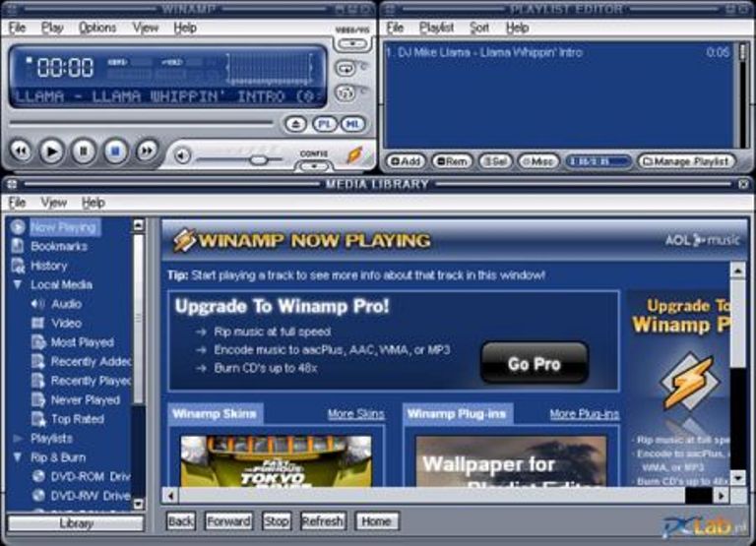Viewport: 756px width, 546px height.
Task: Open the Playlist menu in Playlist Editor
Action: (436, 28)
